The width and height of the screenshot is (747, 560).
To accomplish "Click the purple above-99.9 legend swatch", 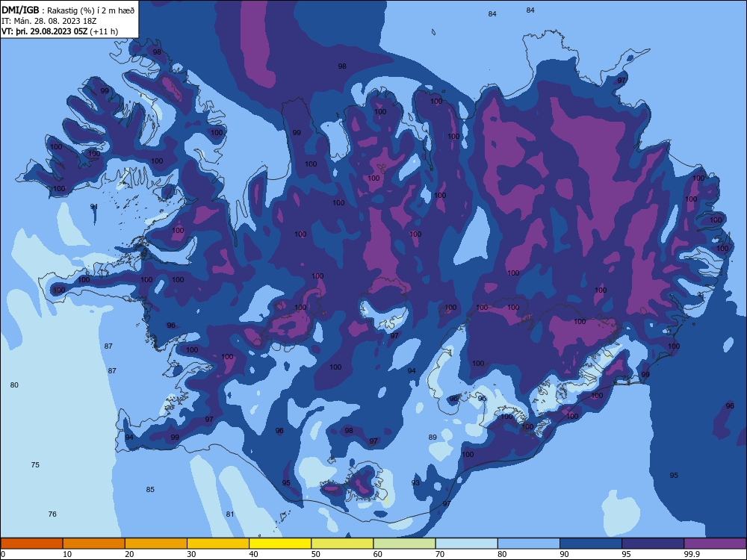I will 715,544.
